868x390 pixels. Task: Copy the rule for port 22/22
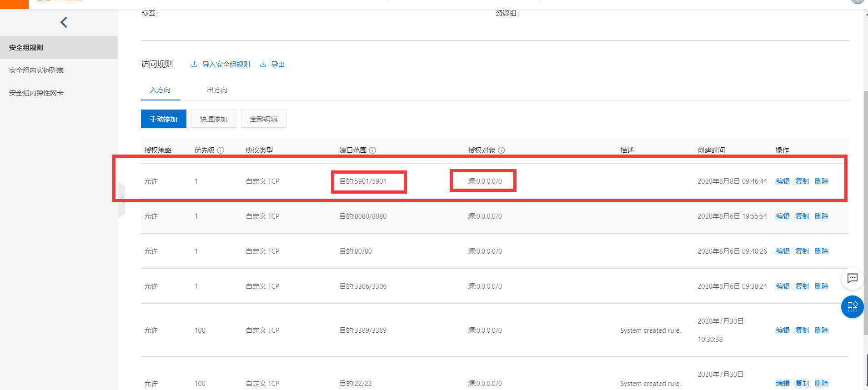(802, 384)
